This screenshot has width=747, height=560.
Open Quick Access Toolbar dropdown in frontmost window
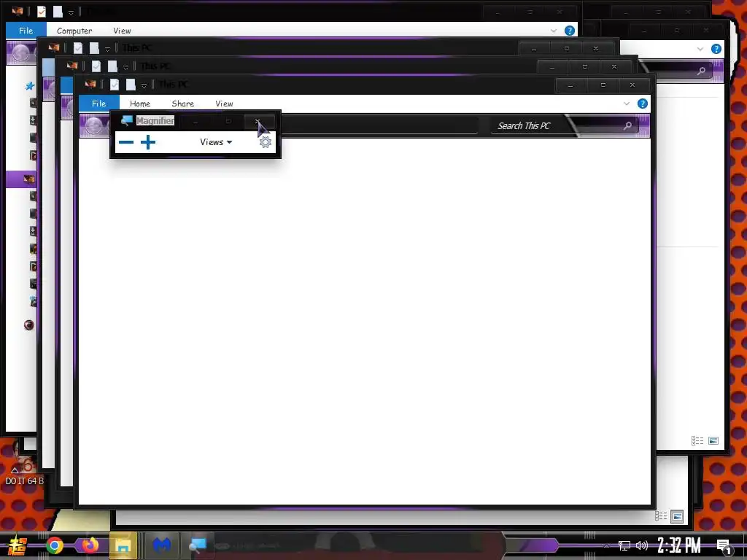(x=144, y=86)
